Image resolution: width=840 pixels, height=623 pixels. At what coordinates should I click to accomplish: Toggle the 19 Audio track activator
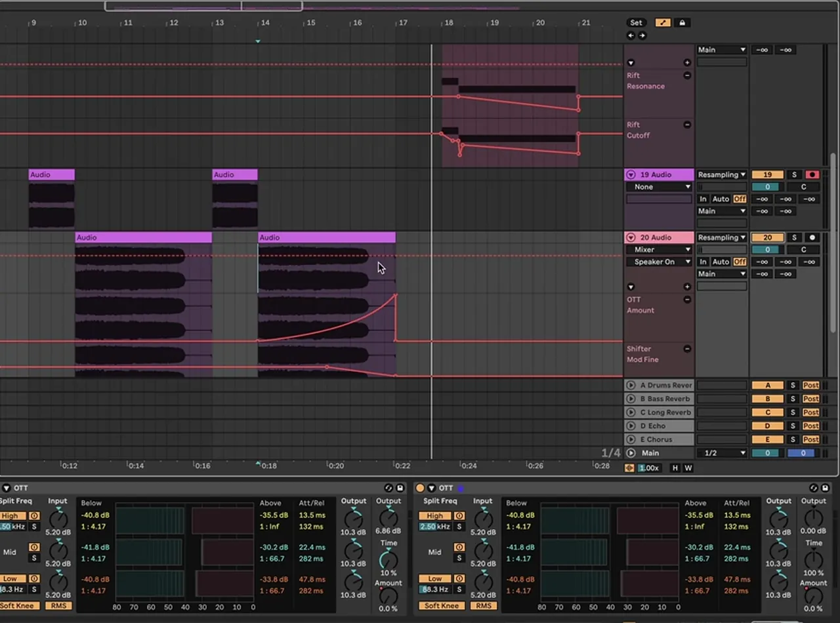point(767,175)
